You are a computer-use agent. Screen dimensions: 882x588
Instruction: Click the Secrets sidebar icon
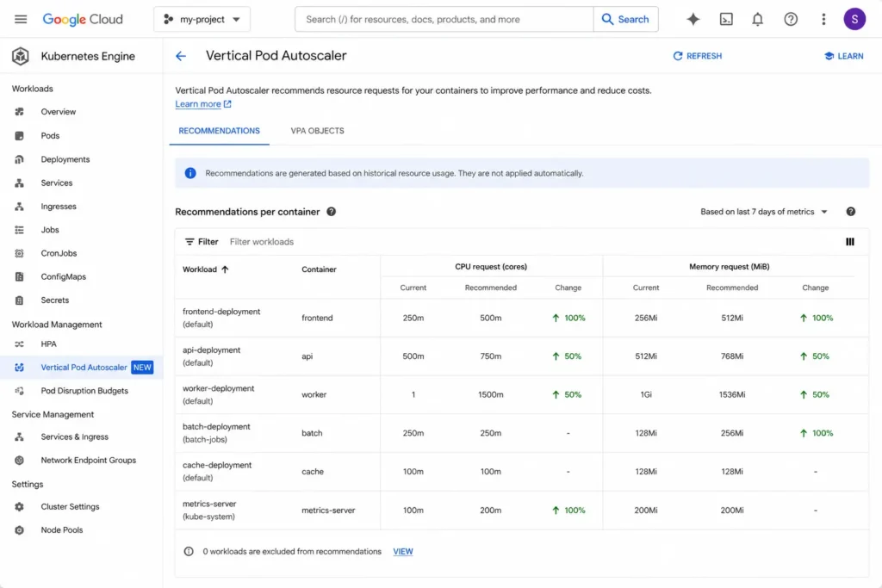[x=19, y=300]
